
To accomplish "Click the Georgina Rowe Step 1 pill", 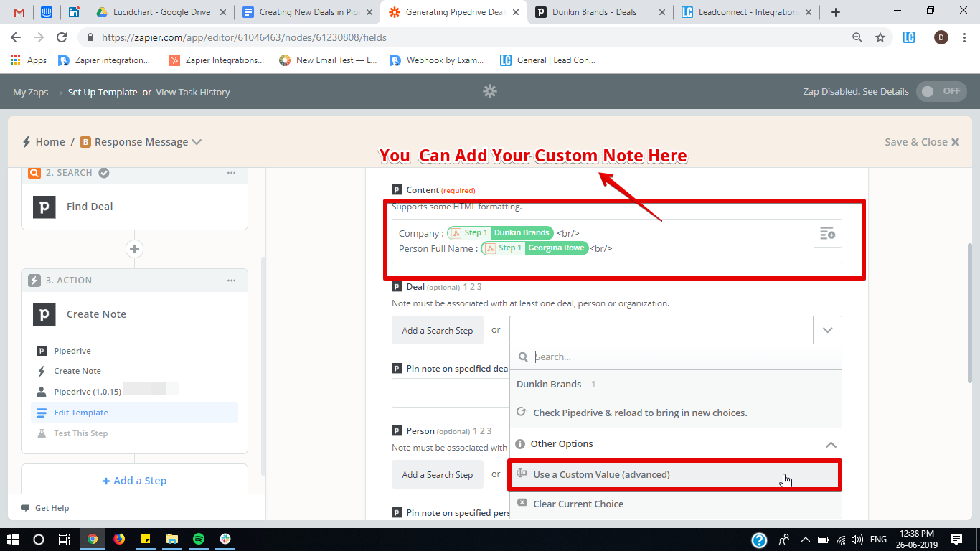I will coord(534,248).
